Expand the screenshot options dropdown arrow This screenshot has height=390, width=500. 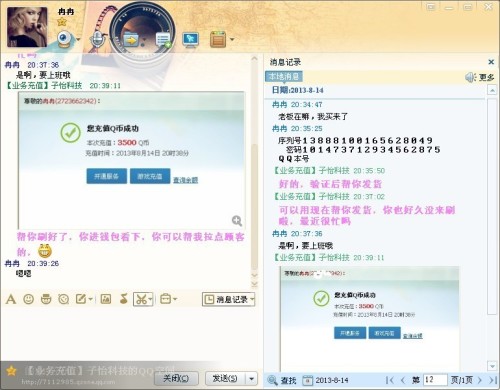point(150,299)
